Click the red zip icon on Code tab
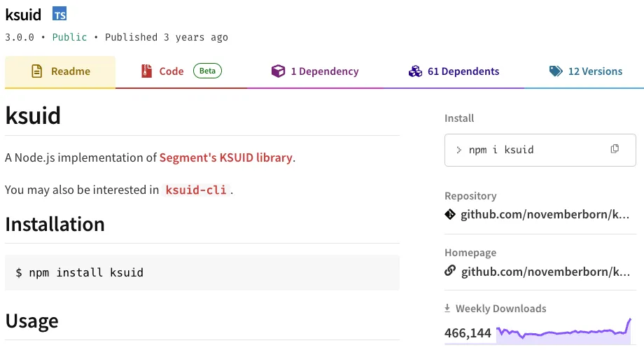The height and width of the screenshot is (357, 644). (x=146, y=71)
